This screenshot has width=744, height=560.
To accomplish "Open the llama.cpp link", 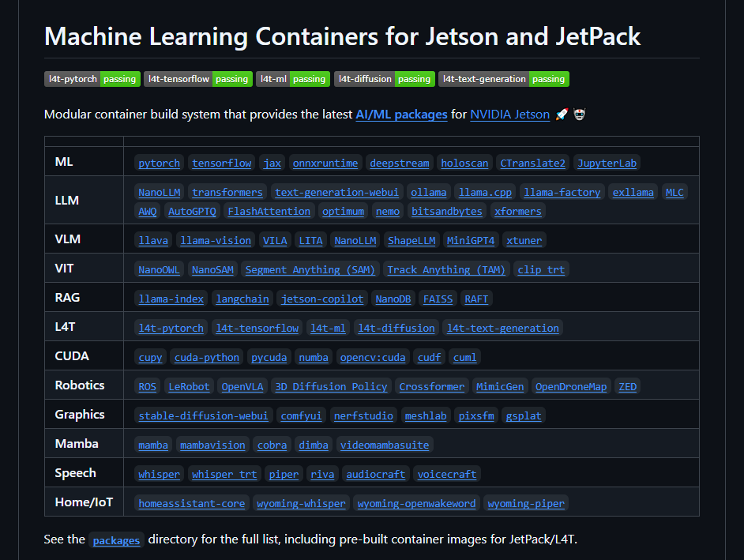I will 486,193.
